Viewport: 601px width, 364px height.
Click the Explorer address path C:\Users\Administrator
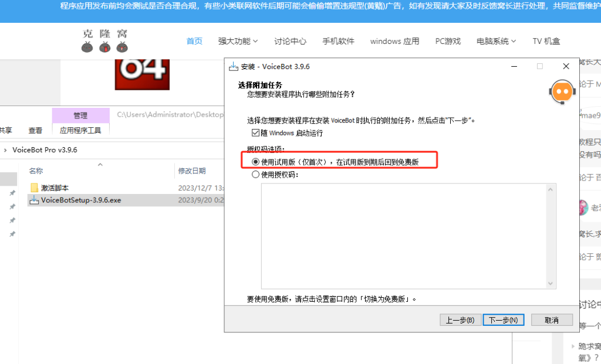(x=170, y=114)
